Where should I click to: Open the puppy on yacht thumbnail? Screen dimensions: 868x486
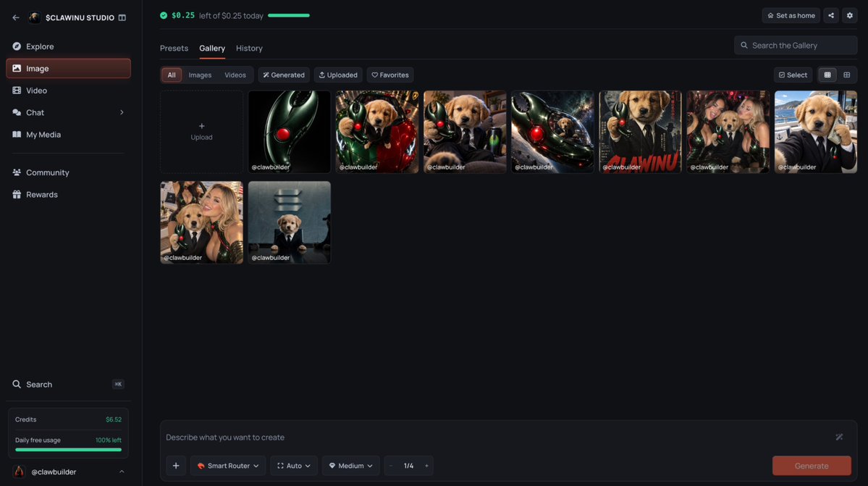pyautogui.click(x=815, y=132)
